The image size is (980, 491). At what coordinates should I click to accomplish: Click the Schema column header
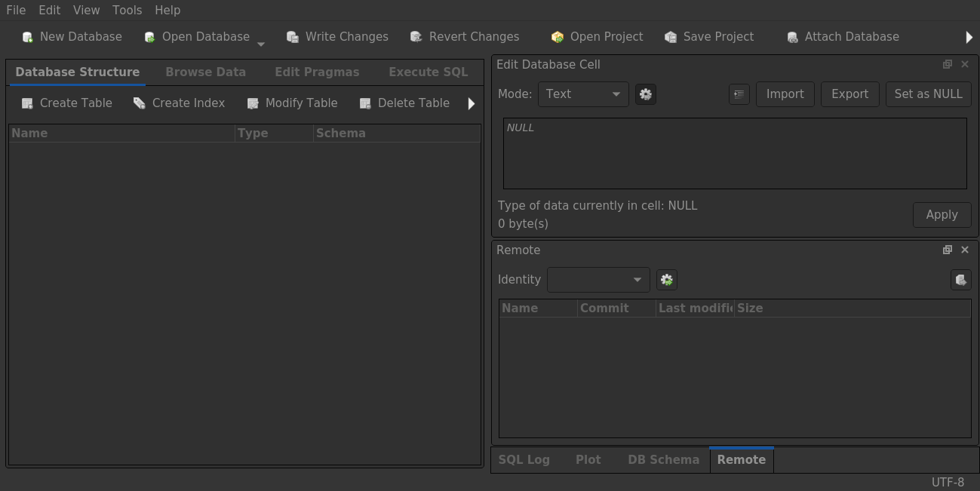[397, 133]
